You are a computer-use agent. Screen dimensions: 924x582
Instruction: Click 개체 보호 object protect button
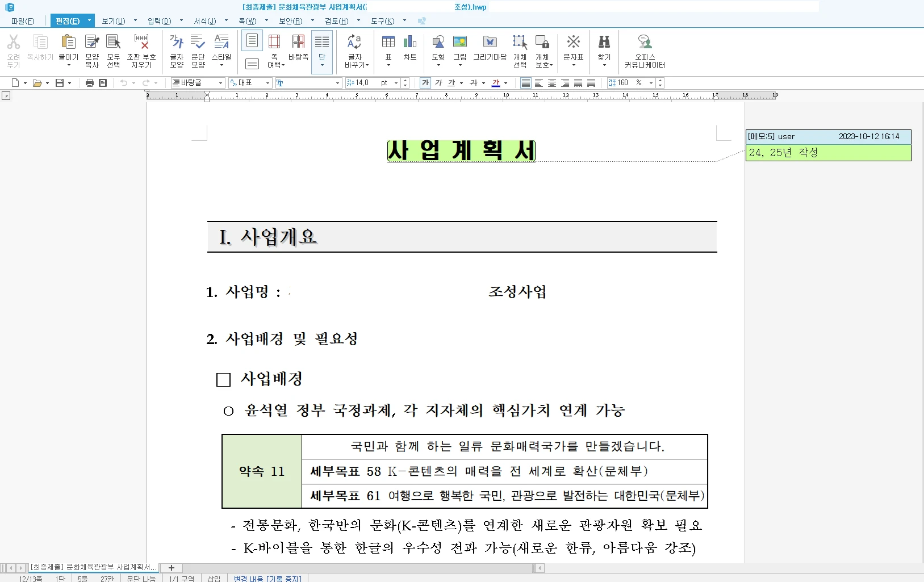coord(543,51)
